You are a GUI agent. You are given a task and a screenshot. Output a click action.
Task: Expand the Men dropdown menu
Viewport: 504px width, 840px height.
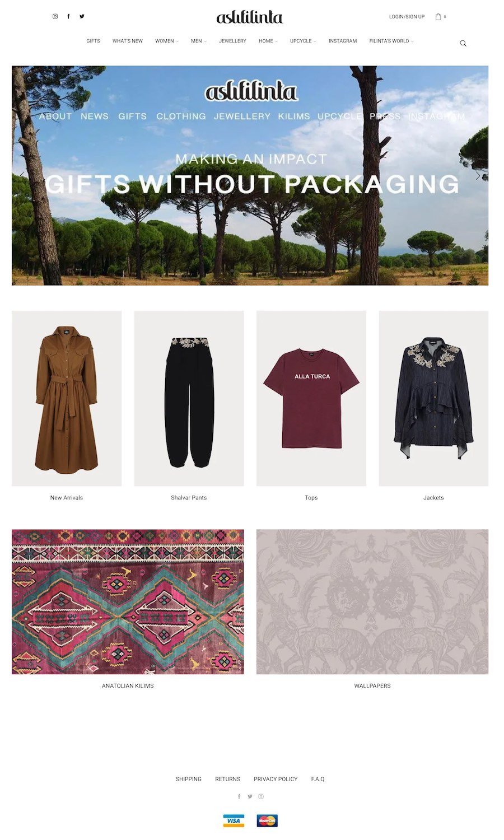tap(199, 41)
